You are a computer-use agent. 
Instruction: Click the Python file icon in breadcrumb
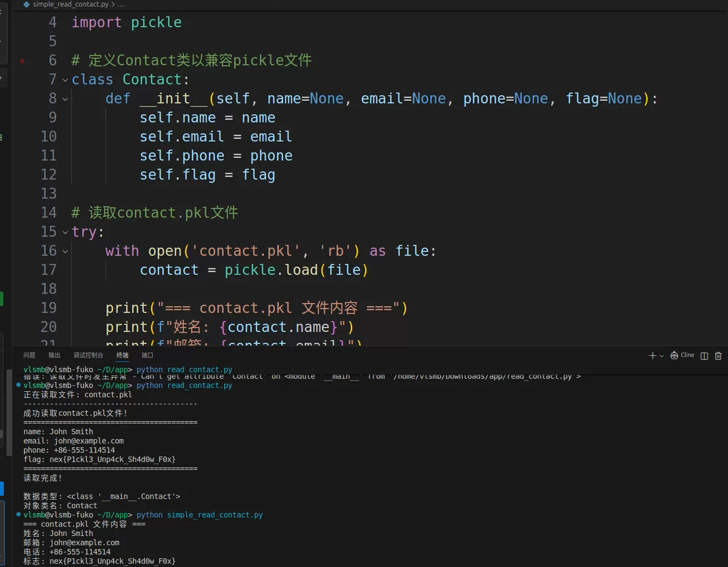coord(27,4)
